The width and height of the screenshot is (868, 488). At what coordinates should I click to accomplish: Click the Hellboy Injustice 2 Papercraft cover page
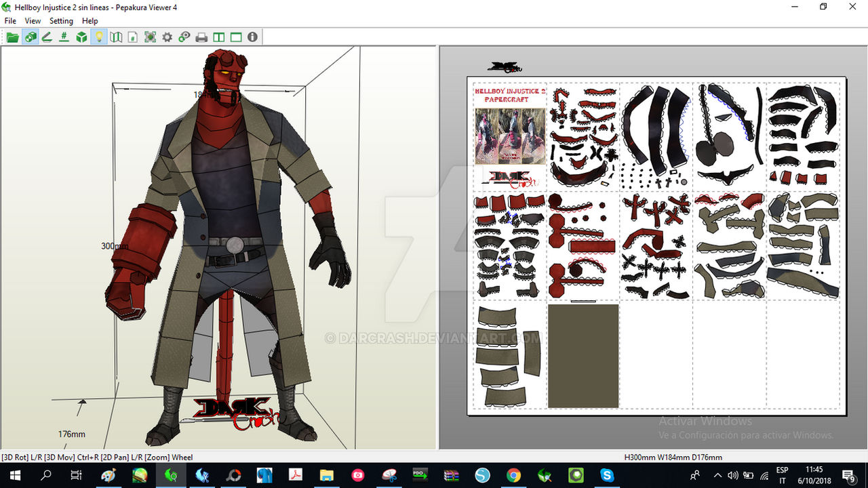pos(510,138)
